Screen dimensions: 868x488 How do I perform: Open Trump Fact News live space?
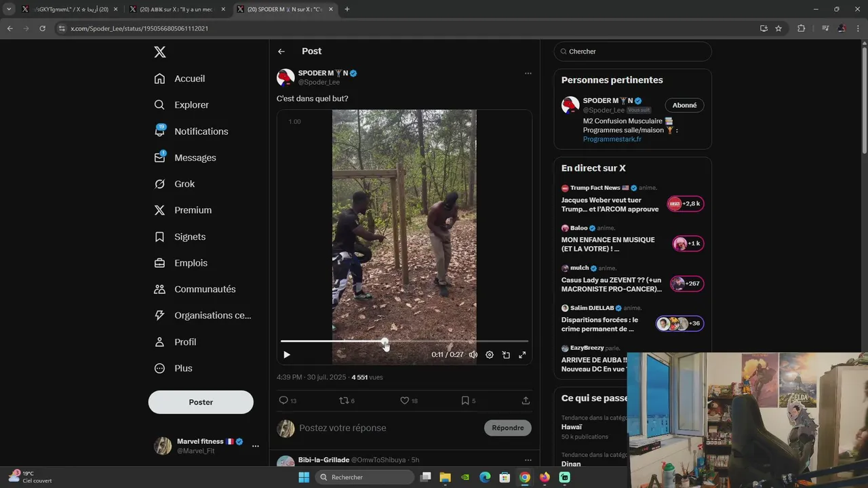coord(632,200)
